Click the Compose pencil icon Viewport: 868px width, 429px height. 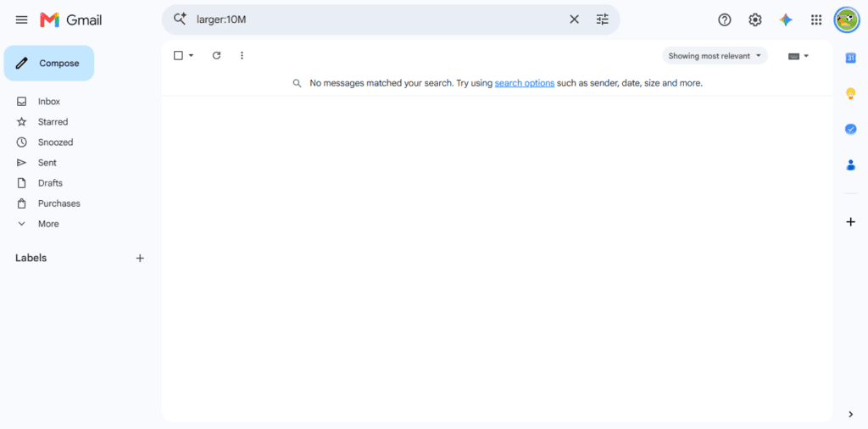(21, 63)
